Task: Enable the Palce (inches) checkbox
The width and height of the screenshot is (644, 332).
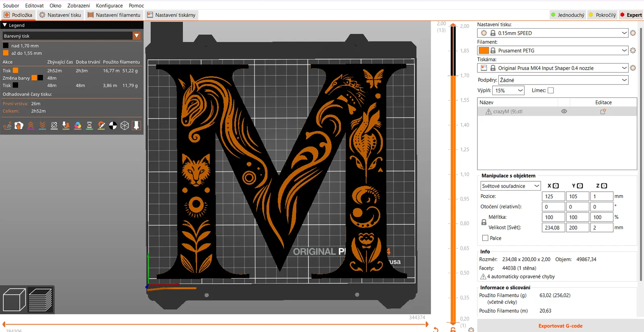Action: pyautogui.click(x=485, y=238)
